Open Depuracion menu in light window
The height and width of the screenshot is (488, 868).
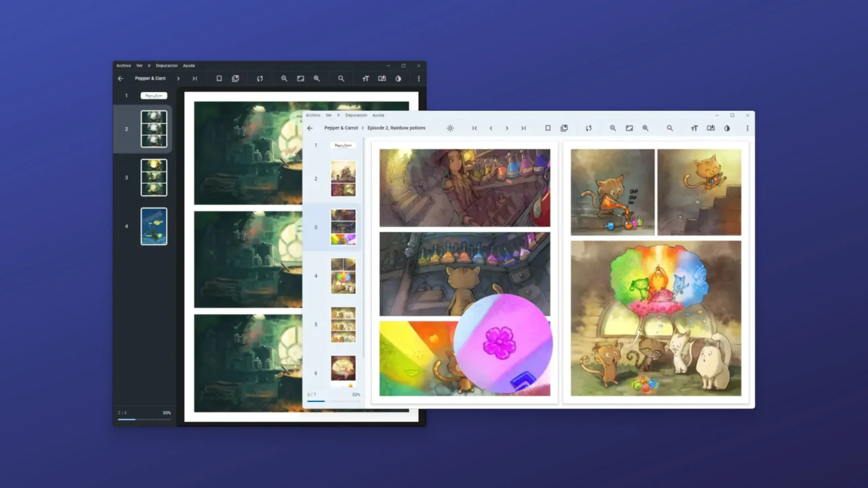pyautogui.click(x=356, y=115)
